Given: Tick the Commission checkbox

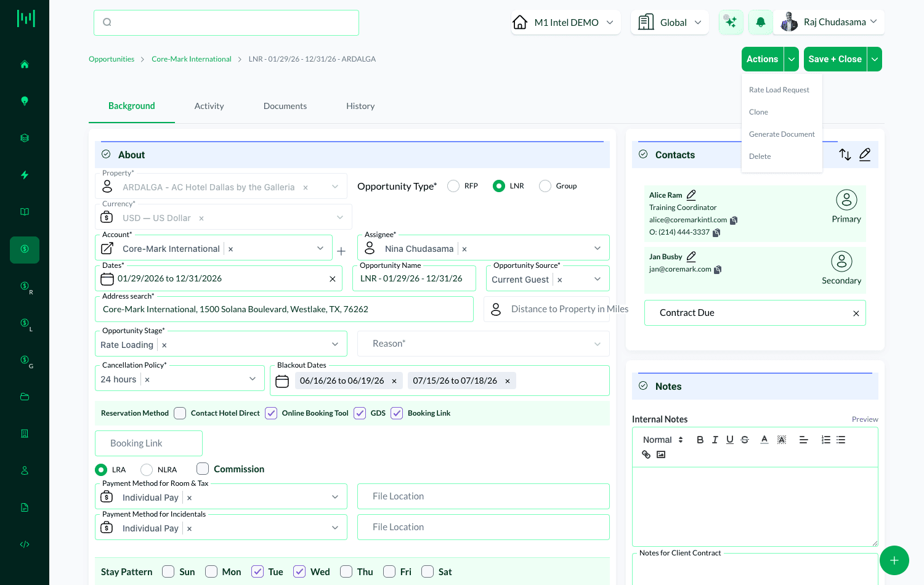Looking at the screenshot, I should tap(203, 469).
